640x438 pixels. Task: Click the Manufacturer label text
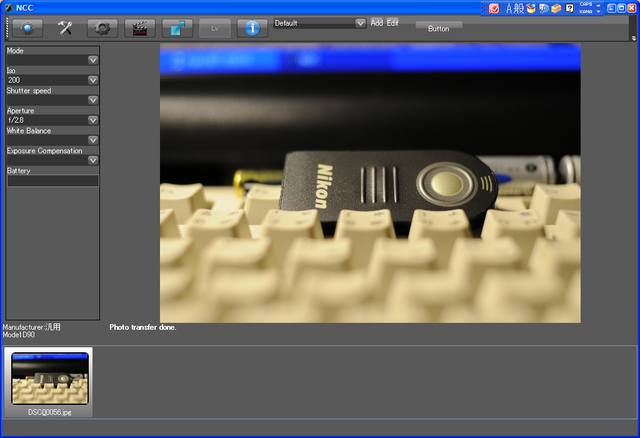point(31,327)
